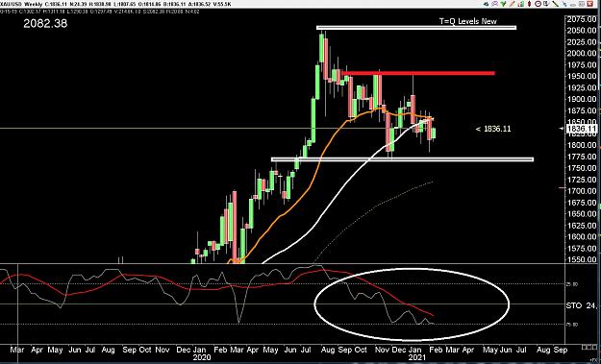Click the T=Q Levels New label
This screenshot has height=364, width=601.
coord(467,21)
